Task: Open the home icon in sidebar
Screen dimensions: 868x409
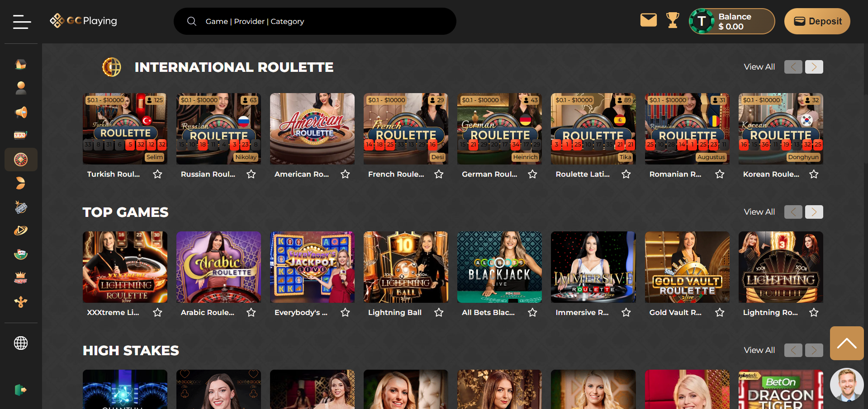Action: [x=21, y=64]
